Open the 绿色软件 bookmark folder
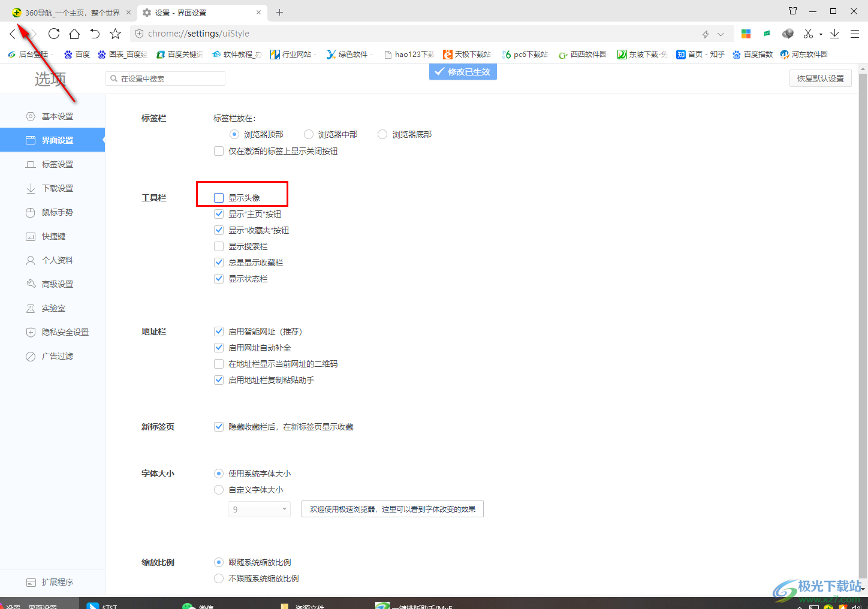The width and height of the screenshot is (868, 609). (349, 55)
